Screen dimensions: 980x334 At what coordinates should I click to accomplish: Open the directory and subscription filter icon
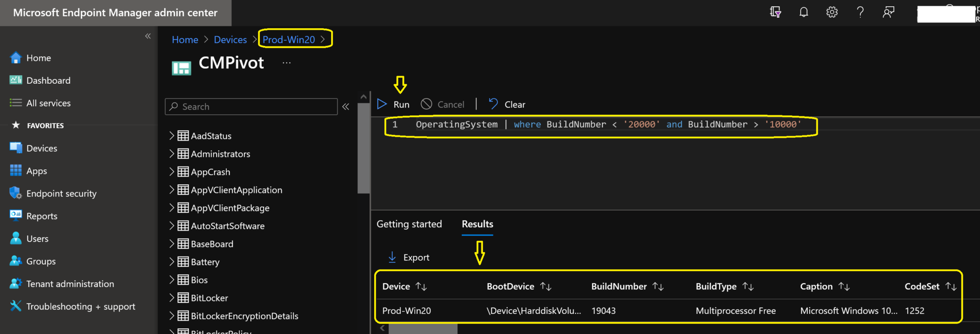775,12
